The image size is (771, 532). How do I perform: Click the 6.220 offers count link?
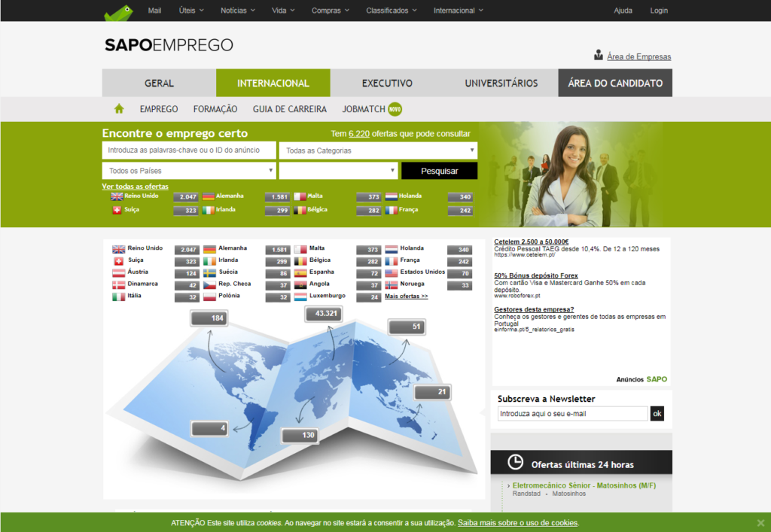coord(359,134)
